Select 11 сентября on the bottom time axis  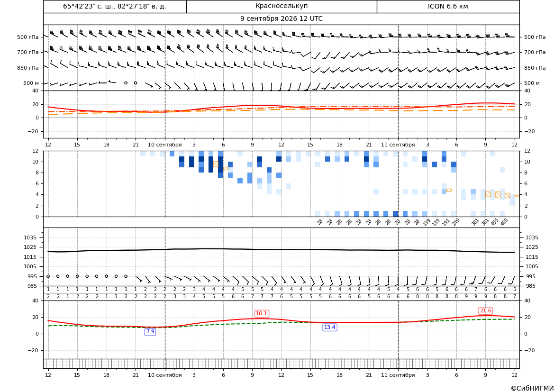tap(398, 375)
